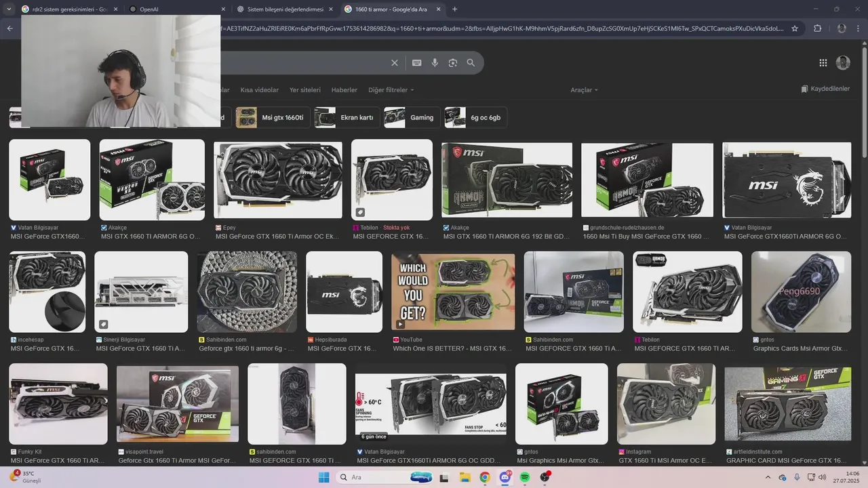Close the 1660 ti armor search tab
This screenshot has width=868, height=488.
coord(438,9)
